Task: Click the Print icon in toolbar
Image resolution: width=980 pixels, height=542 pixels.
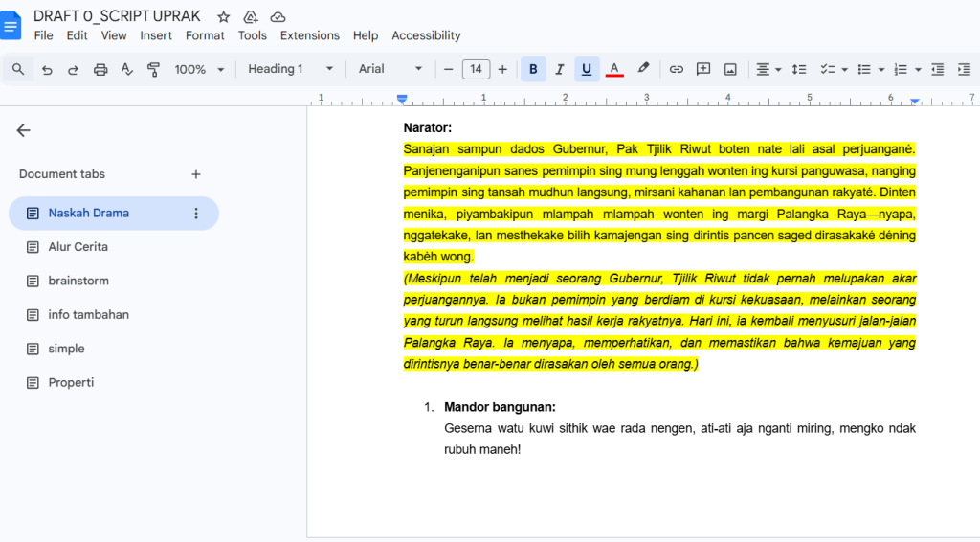Action: [x=100, y=69]
